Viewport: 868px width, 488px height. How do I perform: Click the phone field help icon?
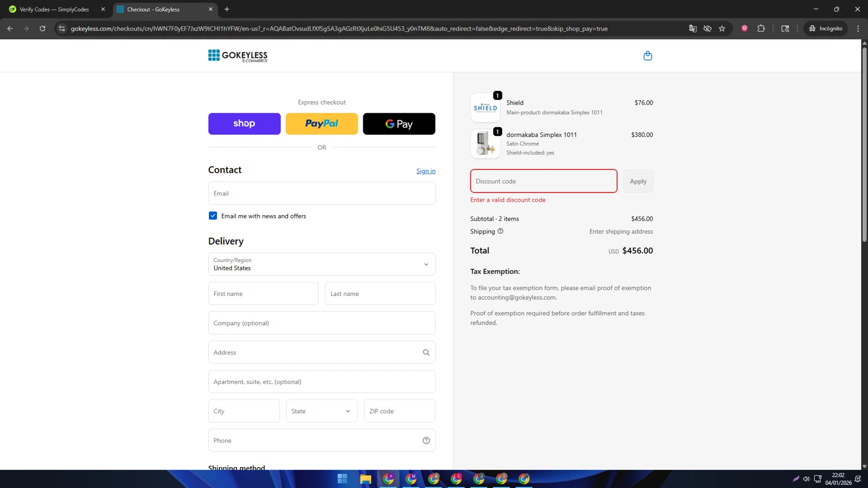(426, 441)
